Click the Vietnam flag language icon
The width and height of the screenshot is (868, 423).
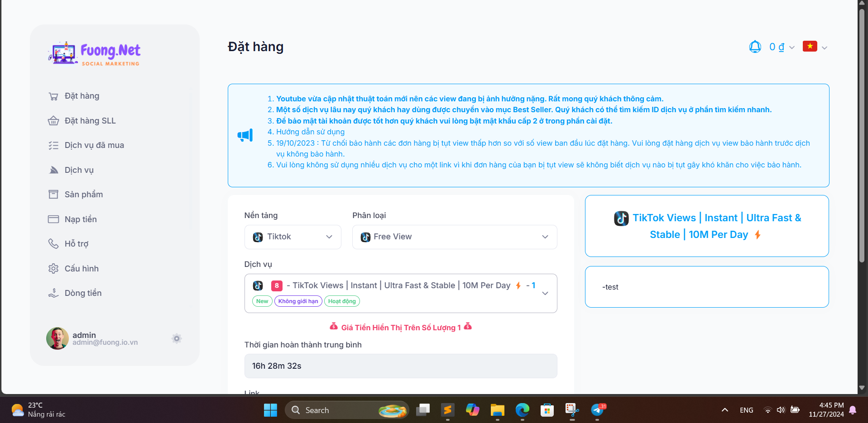click(x=810, y=46)
